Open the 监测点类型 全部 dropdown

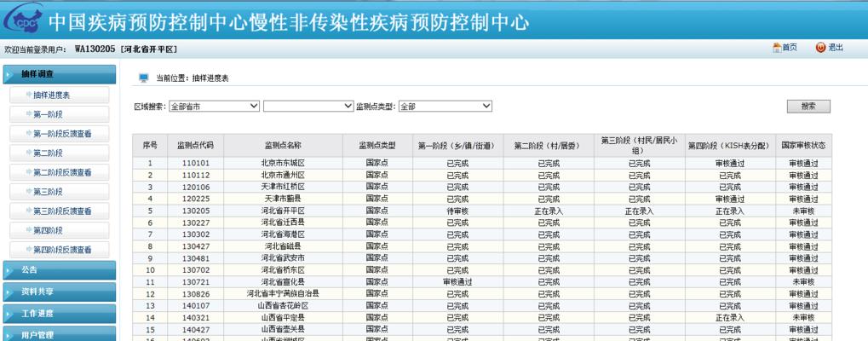click(445, 107)
